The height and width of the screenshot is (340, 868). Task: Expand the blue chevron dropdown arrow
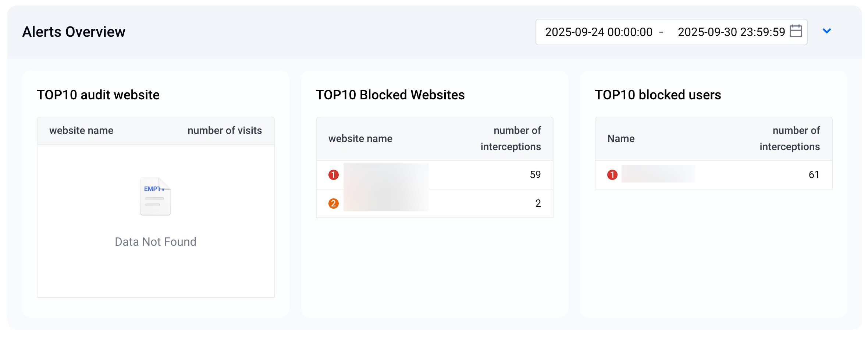[x=827, y=31]
